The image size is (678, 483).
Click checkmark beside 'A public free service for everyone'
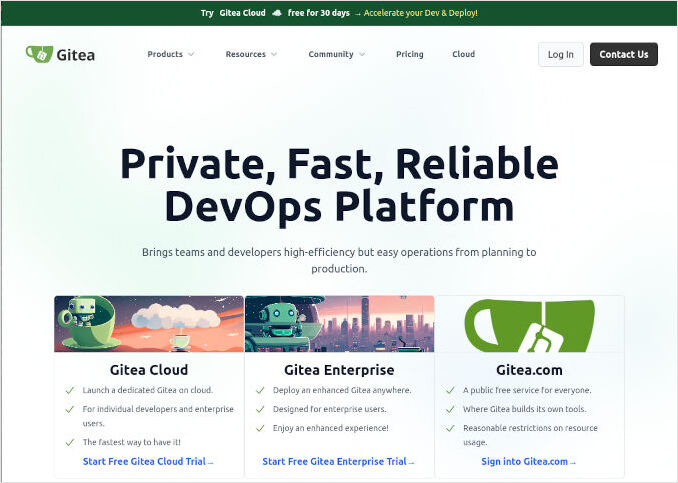(x=450, y=390)
